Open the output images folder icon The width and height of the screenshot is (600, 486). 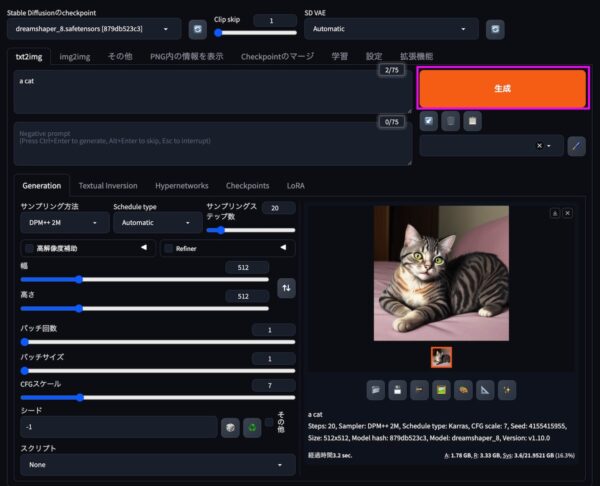[376, 389]
